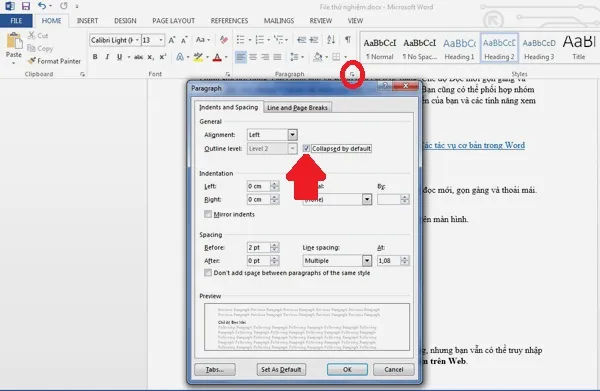
Task: Open the Alignment dropdown in dialog
Action: click(292, 135)
